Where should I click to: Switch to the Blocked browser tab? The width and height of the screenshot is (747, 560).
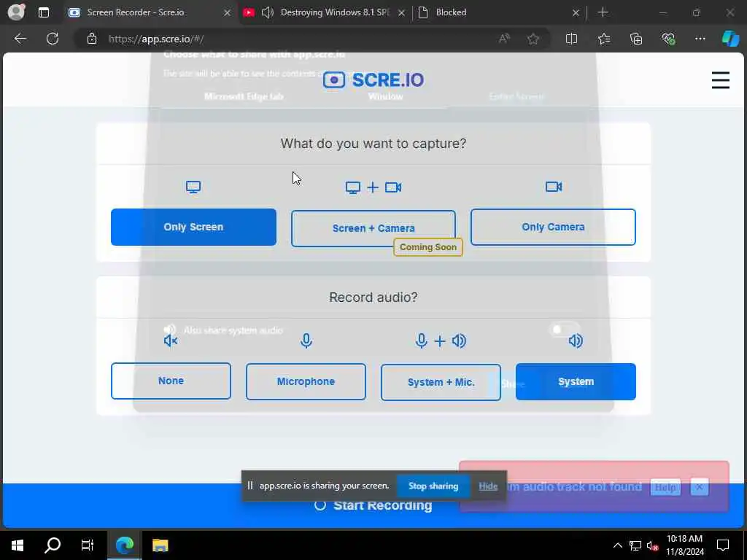(x=451, y=12)
